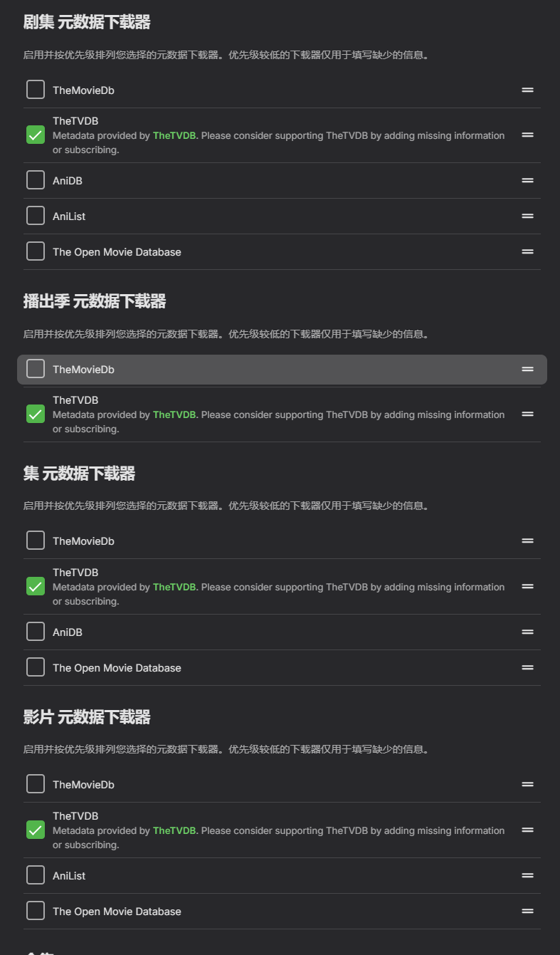Image resolution: width=560 pixels, height=955 pixels.
Task: Open green TheTVDB link in 影片 section
Action: pos(174,830)
